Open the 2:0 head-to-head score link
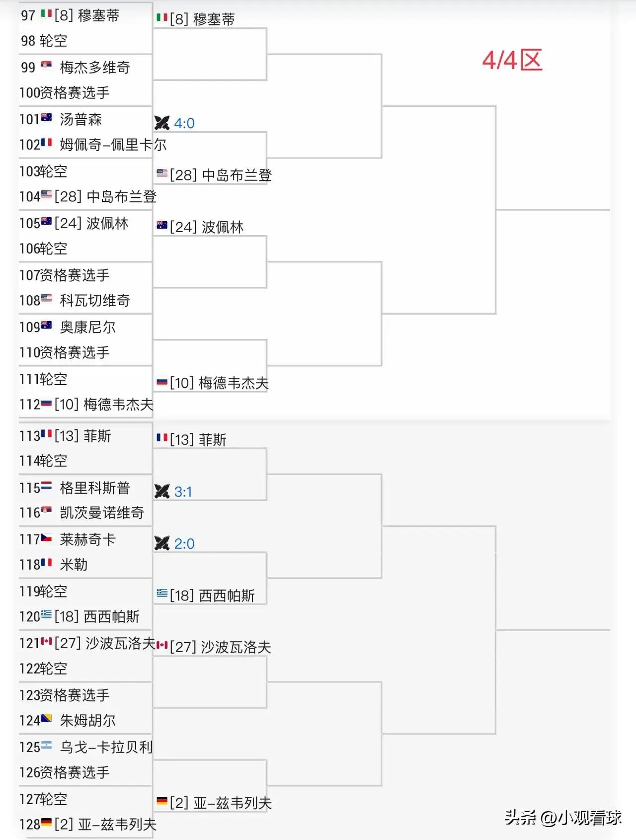Screen dimensions: 636x840 pos(184,544)
